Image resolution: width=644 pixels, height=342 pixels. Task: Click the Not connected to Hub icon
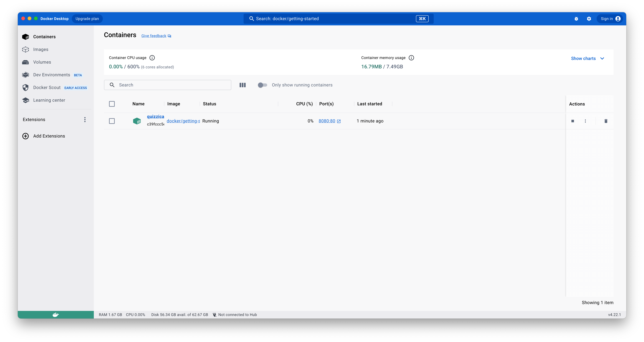tap(215, 315)
